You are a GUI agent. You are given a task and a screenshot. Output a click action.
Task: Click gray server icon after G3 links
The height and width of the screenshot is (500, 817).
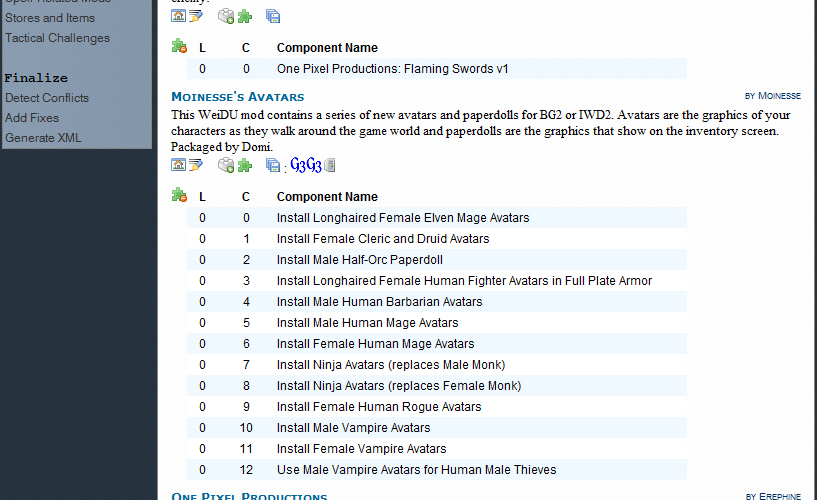(329, 165)
